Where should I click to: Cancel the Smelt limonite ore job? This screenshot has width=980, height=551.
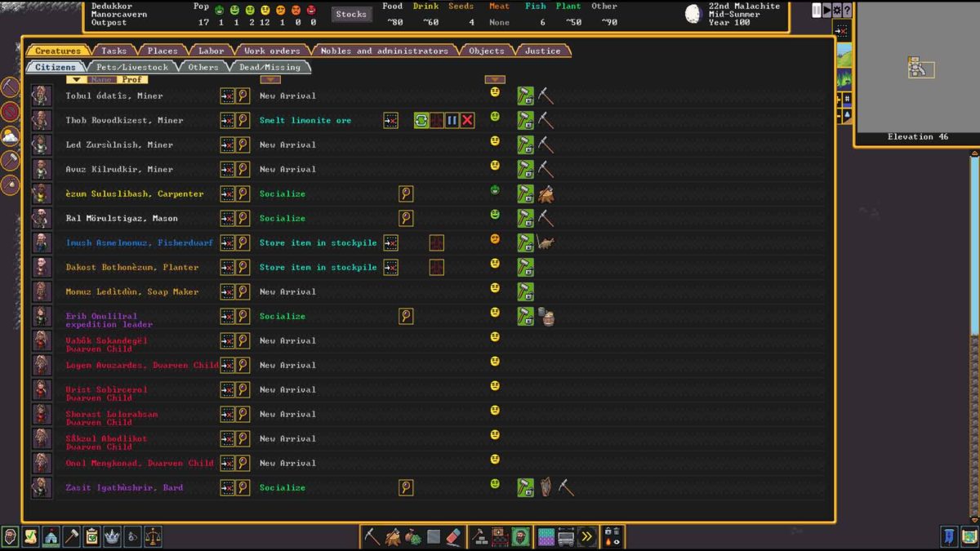click(x=467, y=121)
